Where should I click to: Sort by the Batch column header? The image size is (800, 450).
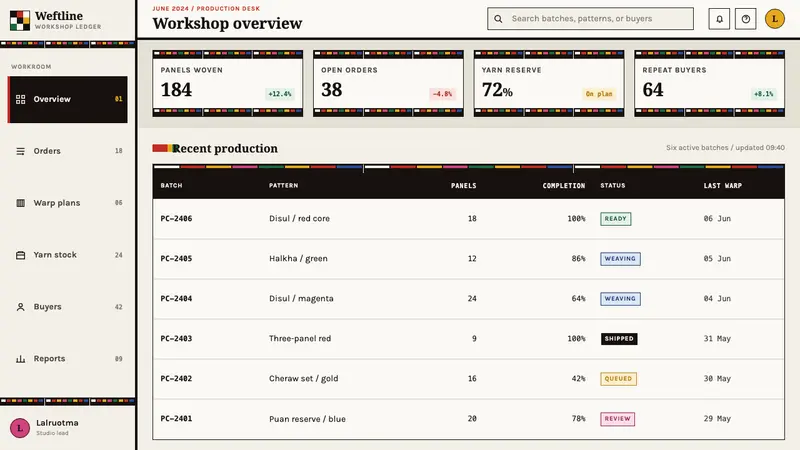click(x=171, y=186)
